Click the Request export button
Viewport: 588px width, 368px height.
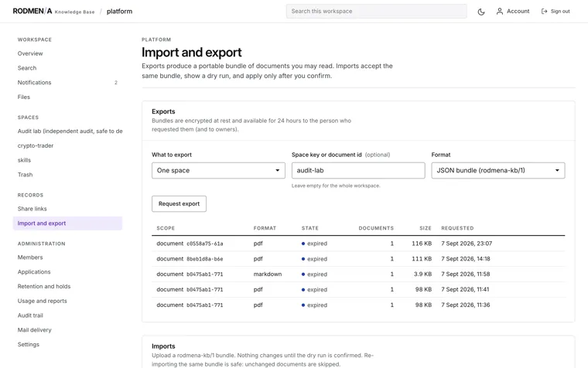(179, 204)
